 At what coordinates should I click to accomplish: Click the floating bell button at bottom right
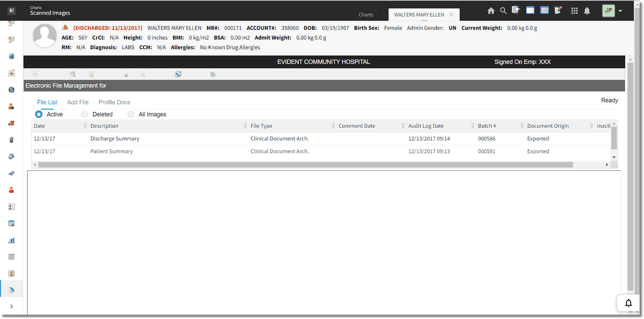[x=628, y=303]
